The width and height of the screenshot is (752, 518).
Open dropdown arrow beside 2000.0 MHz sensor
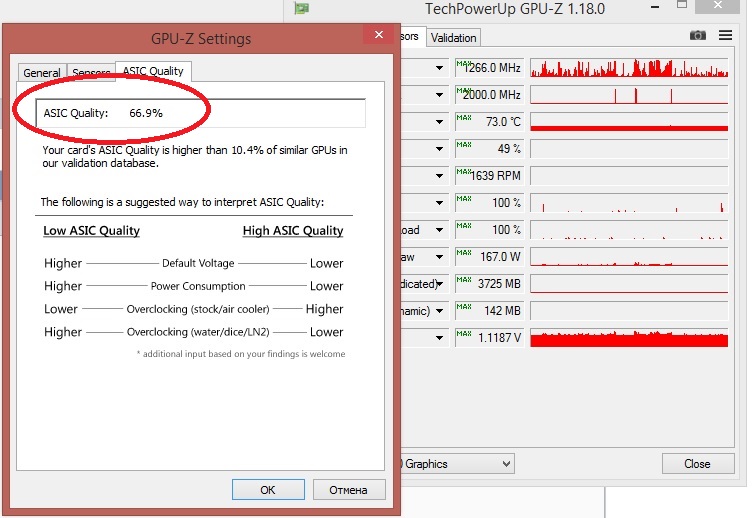[x=439, y=95]
